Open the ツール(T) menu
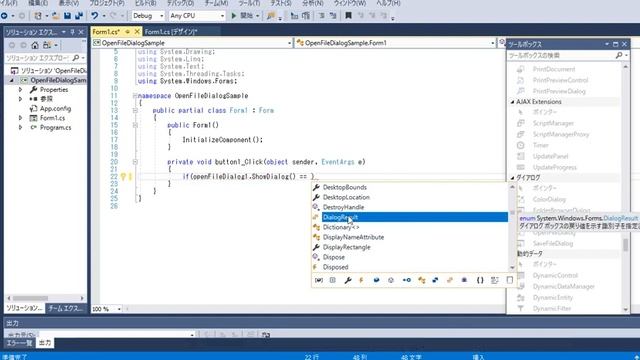 tap(249, 3)
